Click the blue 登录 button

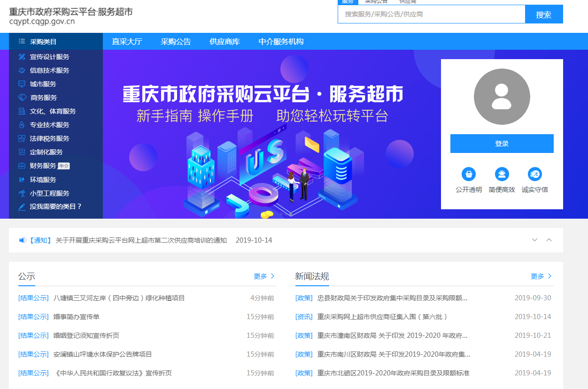tap(502, 144)
